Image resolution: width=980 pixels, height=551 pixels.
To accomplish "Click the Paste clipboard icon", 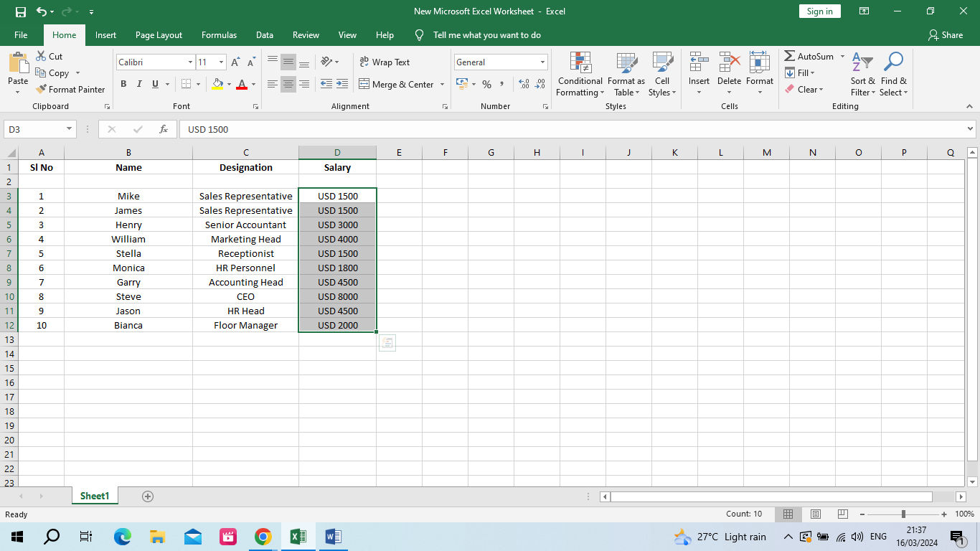I will click(x=18, y=62).
